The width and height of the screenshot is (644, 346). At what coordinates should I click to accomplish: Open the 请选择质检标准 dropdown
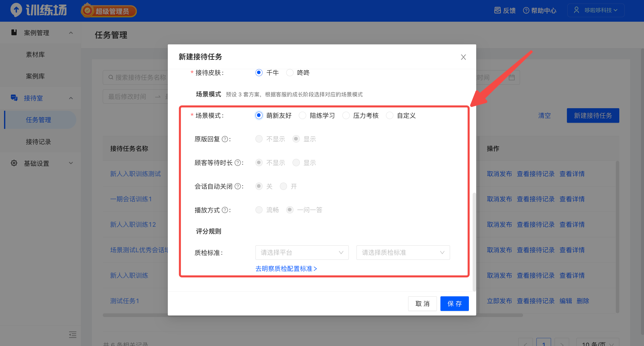click(x=403, y=252)
